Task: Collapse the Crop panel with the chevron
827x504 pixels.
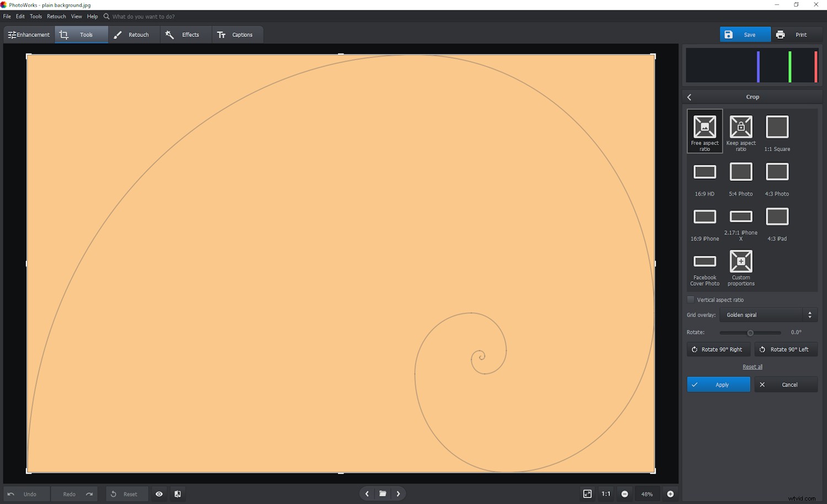Action: [x=689, y=96]
